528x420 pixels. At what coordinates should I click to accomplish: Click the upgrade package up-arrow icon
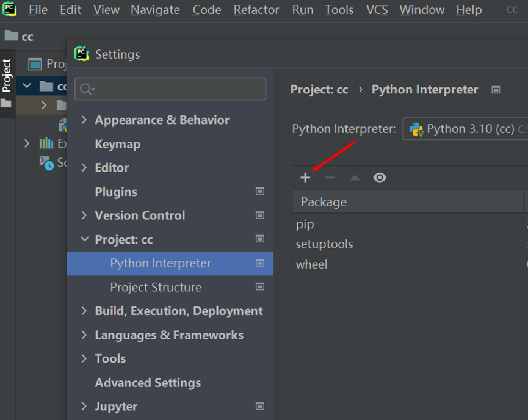[355, 178]
